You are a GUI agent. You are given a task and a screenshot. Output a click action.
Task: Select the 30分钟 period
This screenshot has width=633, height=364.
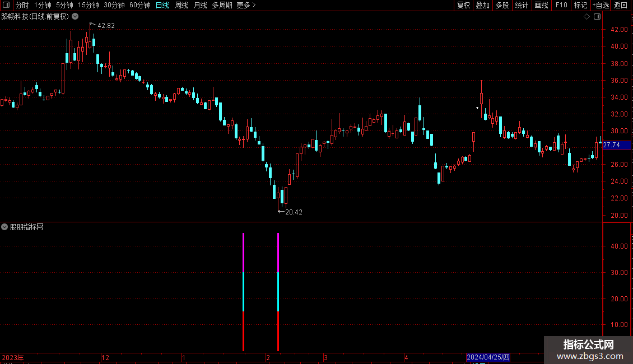pos(114,5)
